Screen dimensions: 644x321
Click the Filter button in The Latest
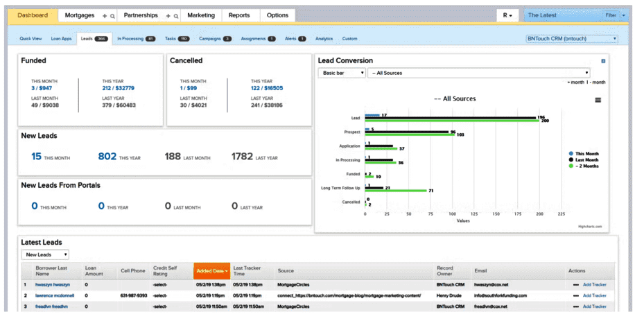point(611,15)
